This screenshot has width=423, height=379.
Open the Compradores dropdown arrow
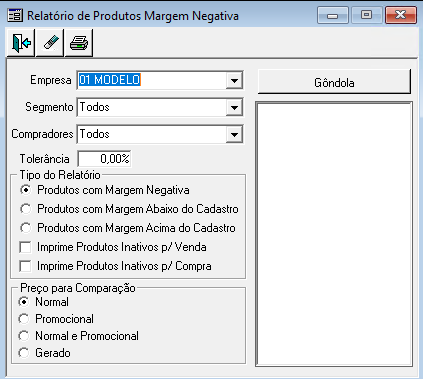tap(234, 135)
